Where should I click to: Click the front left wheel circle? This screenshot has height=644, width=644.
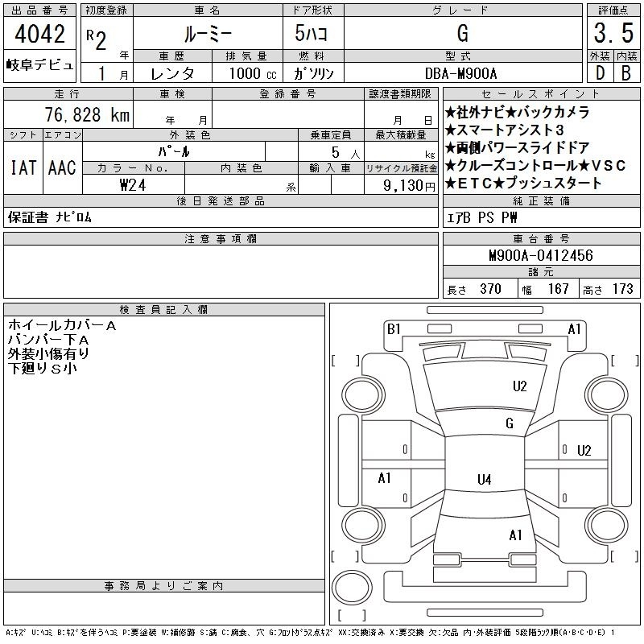[363, 395]
